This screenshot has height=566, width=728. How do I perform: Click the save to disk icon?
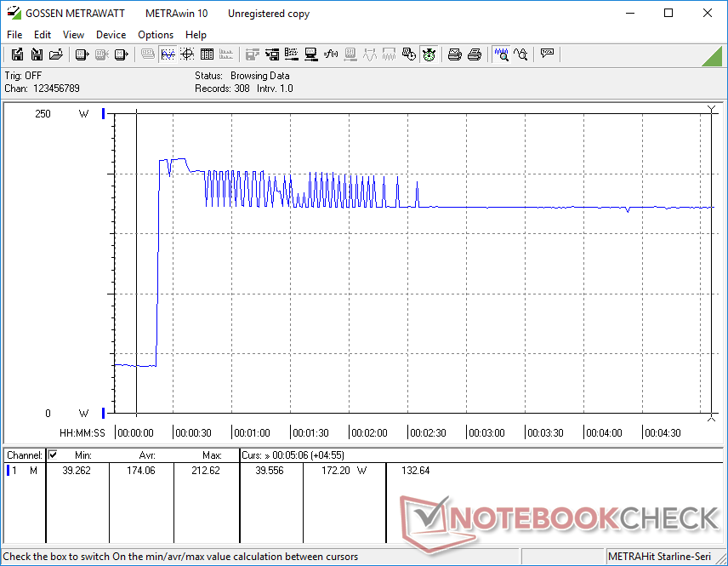[x=37, y=54]
